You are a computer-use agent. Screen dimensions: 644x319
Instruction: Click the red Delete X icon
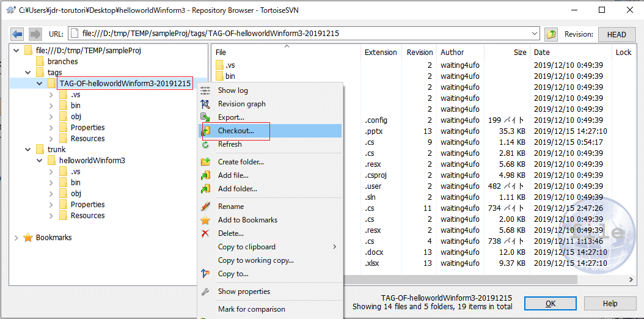(205, 233)
